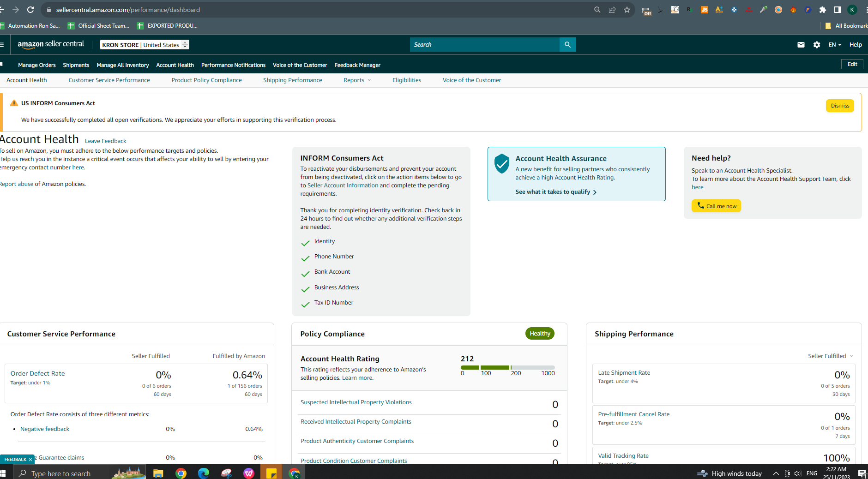Open the Negative feedback metric link
Screen dimensions: 868x479
pyautogui.click(x=45, y=429)
